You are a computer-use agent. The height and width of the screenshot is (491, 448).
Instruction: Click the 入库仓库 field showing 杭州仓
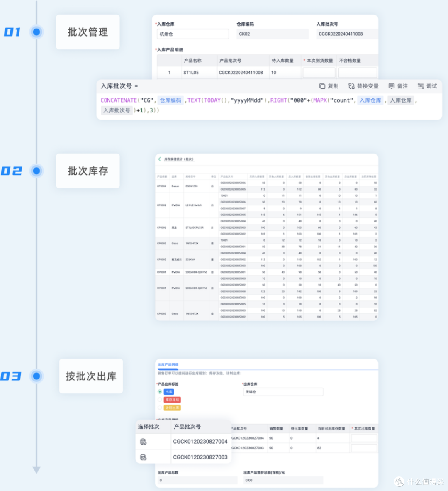[x=193, y=34]
